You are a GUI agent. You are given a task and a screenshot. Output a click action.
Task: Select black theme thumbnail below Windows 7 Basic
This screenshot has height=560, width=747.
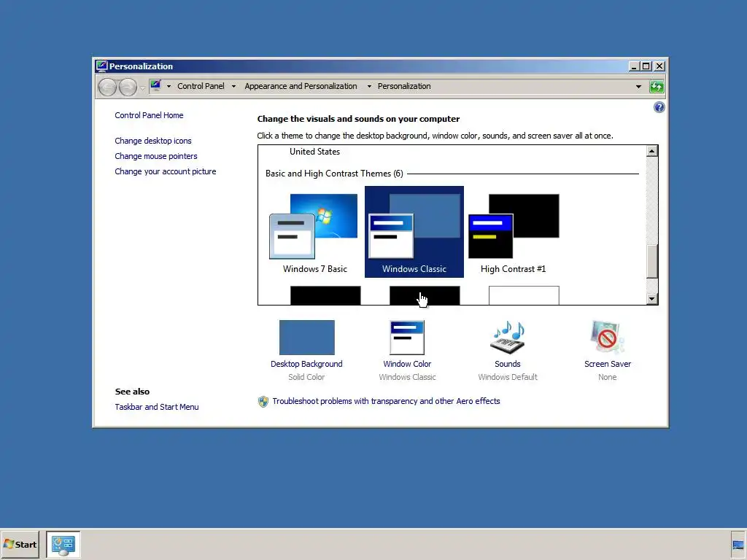tap(325, 295)
